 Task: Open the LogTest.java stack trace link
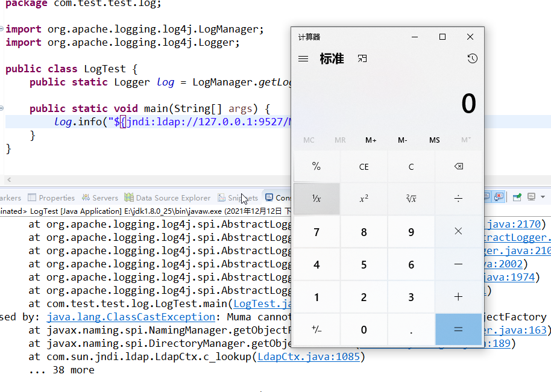tap(262, 303)
